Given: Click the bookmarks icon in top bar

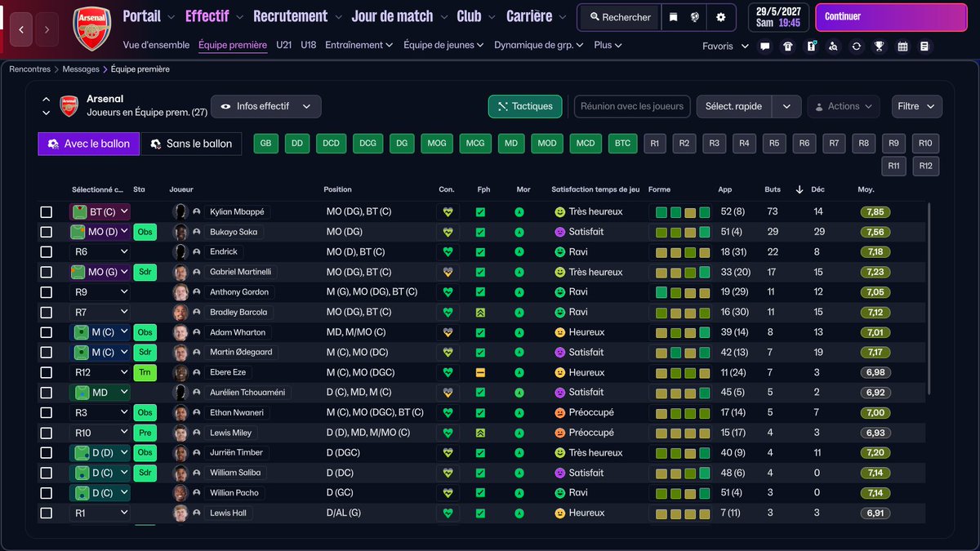Looking at the screenshot, I should 673,17.
